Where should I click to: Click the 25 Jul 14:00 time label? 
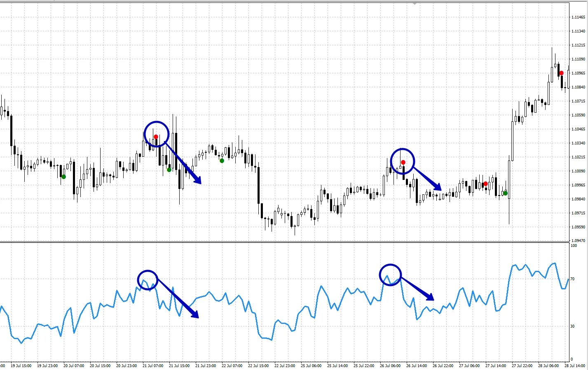tap(337, 365)
